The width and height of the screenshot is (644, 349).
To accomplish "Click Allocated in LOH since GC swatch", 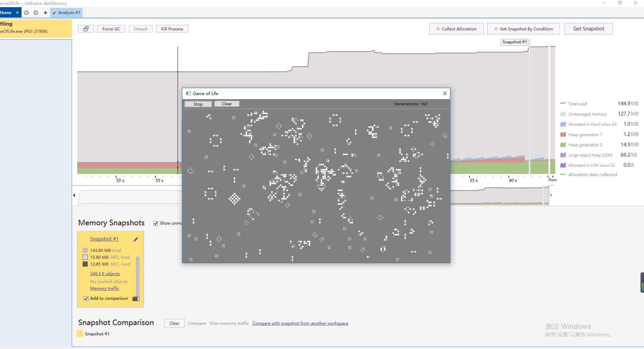I will tap(563, 165).
